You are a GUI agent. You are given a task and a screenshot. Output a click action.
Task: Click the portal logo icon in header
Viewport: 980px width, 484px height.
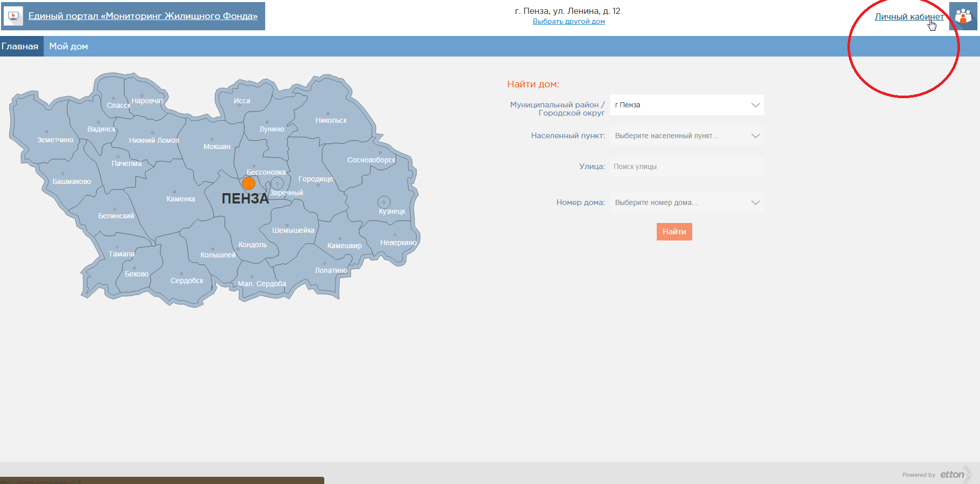click(13, 16)
